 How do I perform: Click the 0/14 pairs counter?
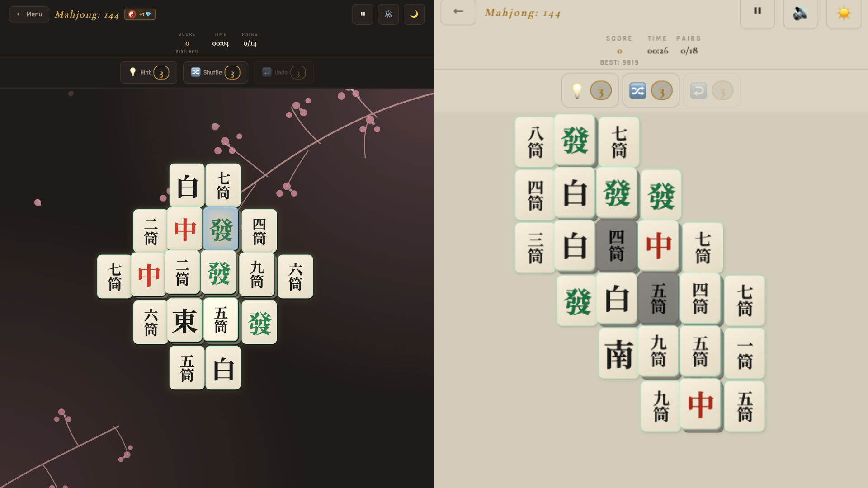tap(250, 44)
